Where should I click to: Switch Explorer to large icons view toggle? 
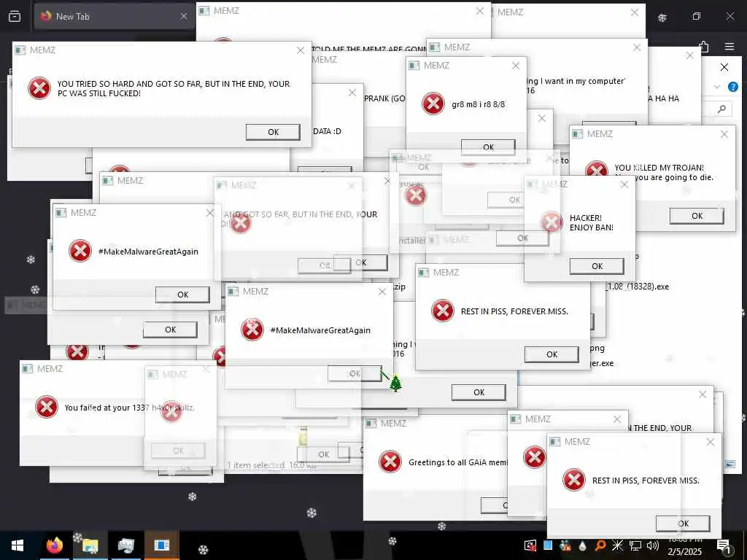pos(729,463)
